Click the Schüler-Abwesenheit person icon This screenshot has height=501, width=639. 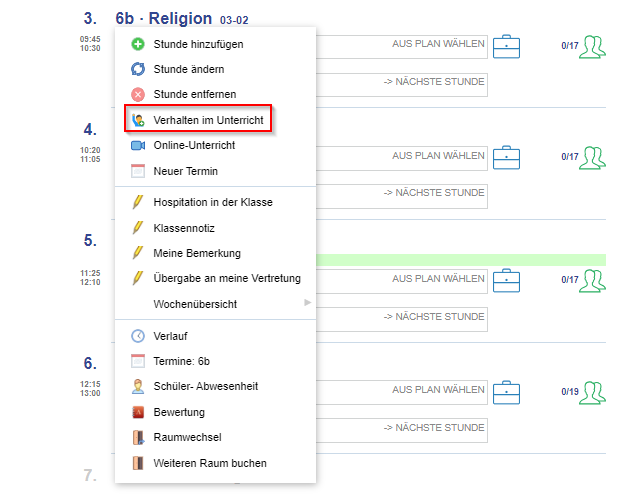tap(138, 386)
